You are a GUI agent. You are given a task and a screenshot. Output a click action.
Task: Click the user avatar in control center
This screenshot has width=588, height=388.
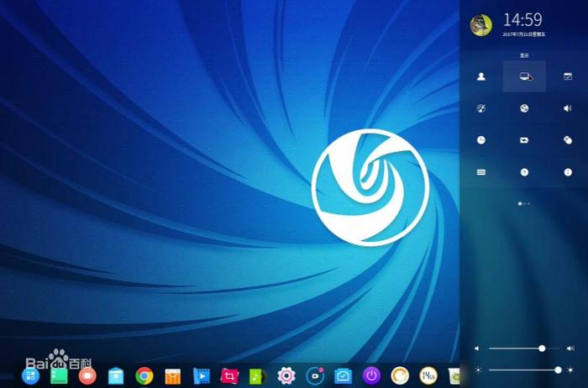(481, 25)
